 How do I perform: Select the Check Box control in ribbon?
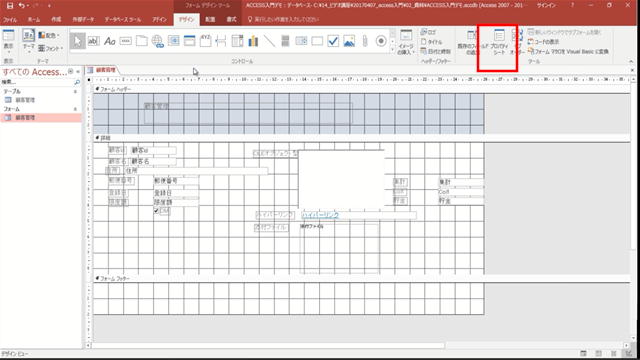pos(333,41)
